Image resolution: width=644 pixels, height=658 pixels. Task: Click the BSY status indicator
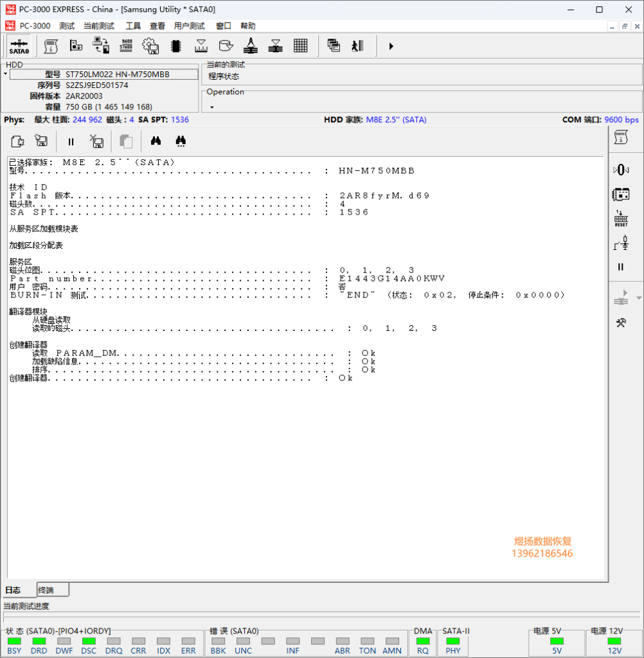pos(14,641)
